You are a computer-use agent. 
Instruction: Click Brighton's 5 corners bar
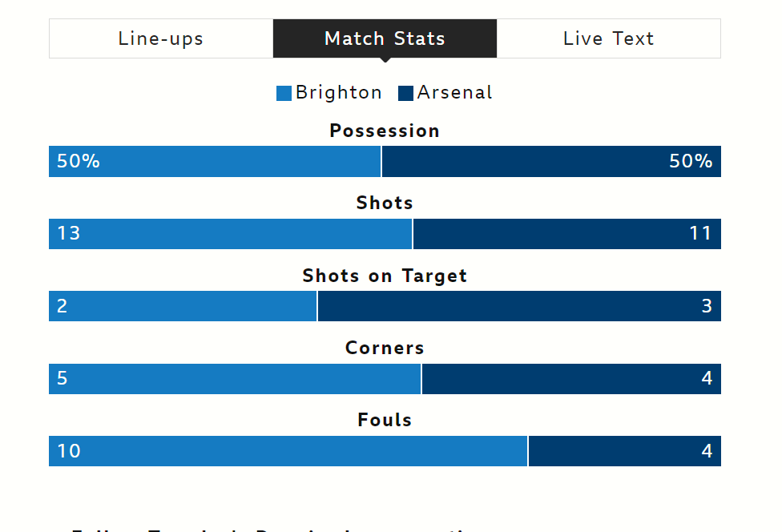click(x=235, y=379)
